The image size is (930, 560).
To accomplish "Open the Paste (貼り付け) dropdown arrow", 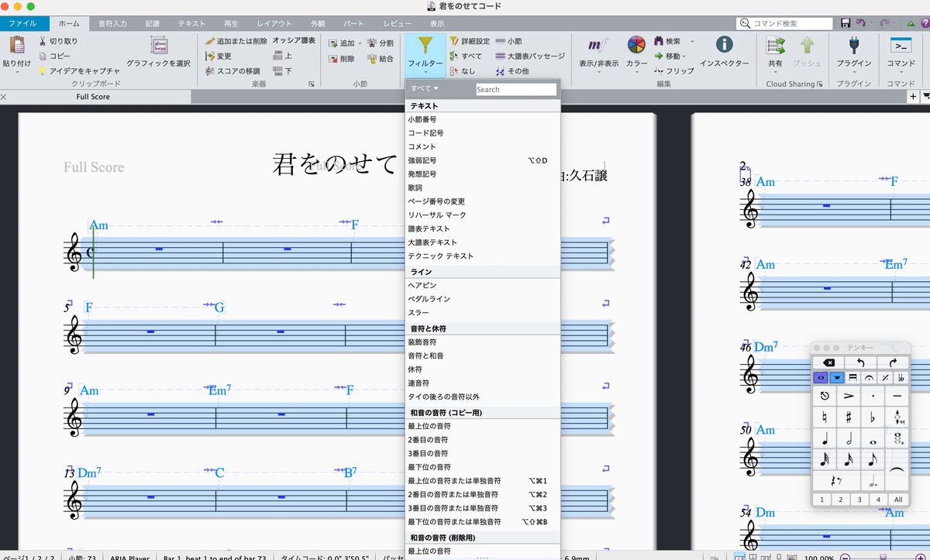I will 16,72.
